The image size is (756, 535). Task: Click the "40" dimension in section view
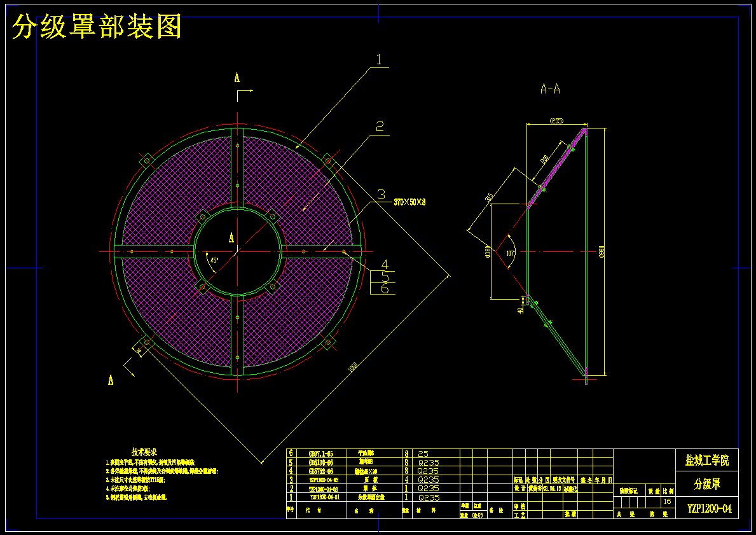pyautogui.click(x=520, y=310)
